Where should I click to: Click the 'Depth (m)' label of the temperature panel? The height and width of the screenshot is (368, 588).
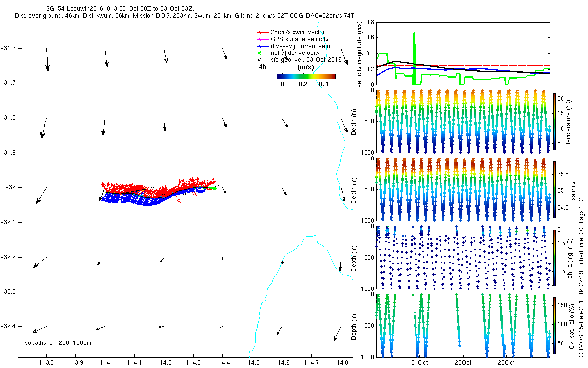[x=355, y=123]
